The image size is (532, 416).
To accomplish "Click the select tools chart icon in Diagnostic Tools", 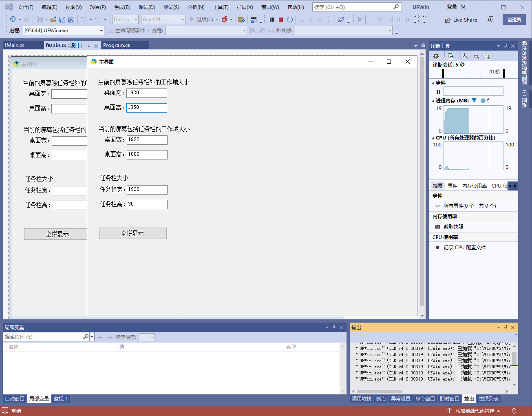I will point(488,56).
